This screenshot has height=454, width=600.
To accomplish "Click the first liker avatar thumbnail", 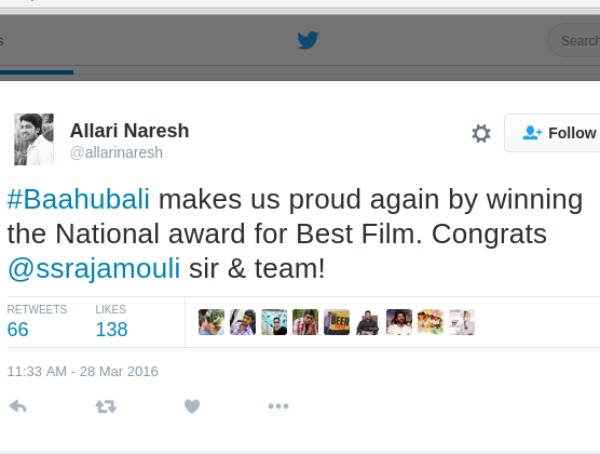I will pyautogui.click(x=211, y=322).
